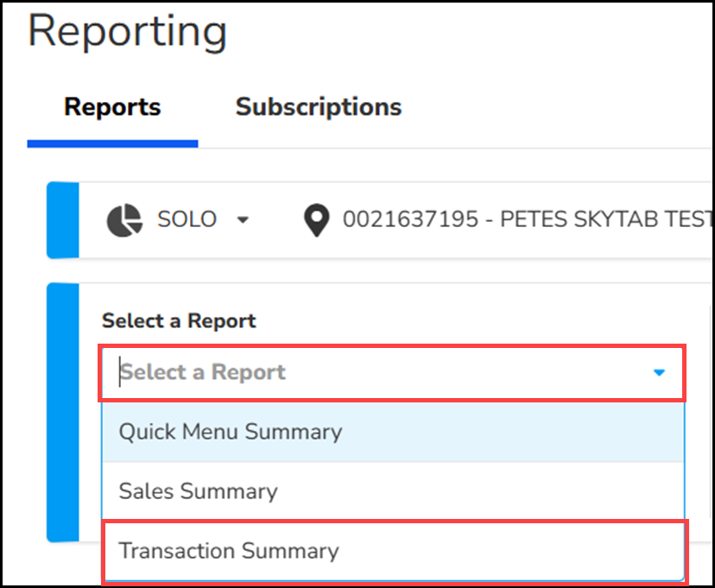
Task: Click the blue arrow in Select a Report
Action: point(660,373)
